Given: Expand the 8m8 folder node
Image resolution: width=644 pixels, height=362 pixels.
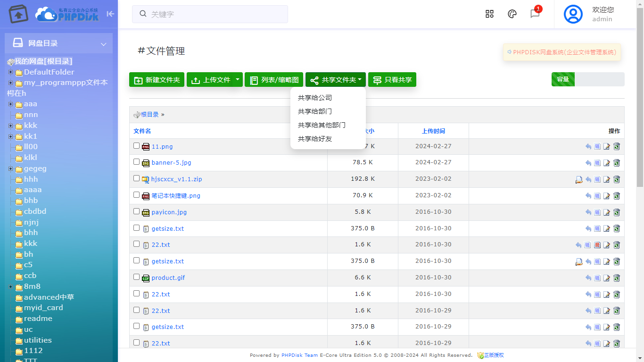Looking at the screenshot, I should tap(10, 286).
